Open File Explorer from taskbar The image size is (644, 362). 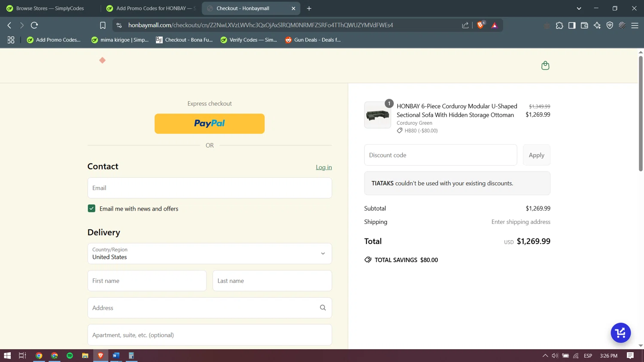(x=85, y=356)
